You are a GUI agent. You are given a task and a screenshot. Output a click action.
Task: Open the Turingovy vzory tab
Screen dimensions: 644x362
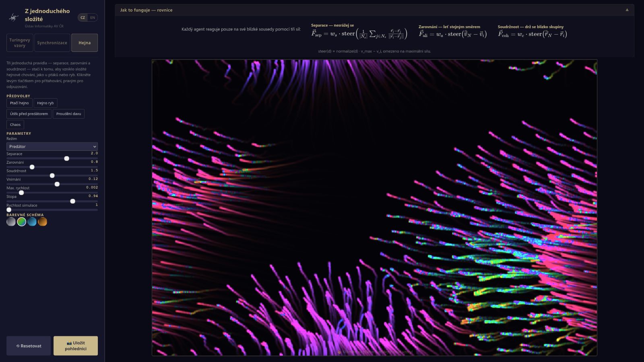tap(20, 43)
